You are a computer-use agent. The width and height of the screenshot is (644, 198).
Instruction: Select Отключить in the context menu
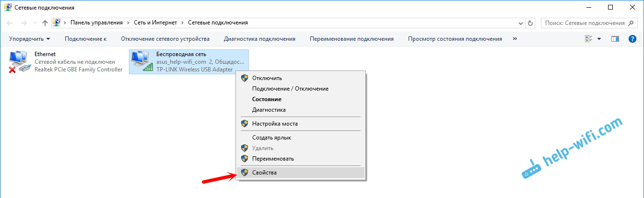(267, 78)
